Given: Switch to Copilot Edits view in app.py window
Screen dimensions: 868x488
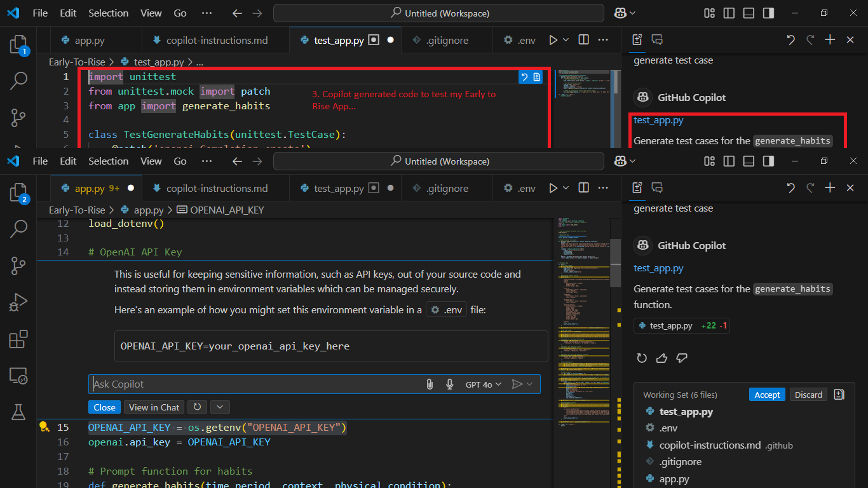Looking at the screenshot, I should (x=637, y=187).
